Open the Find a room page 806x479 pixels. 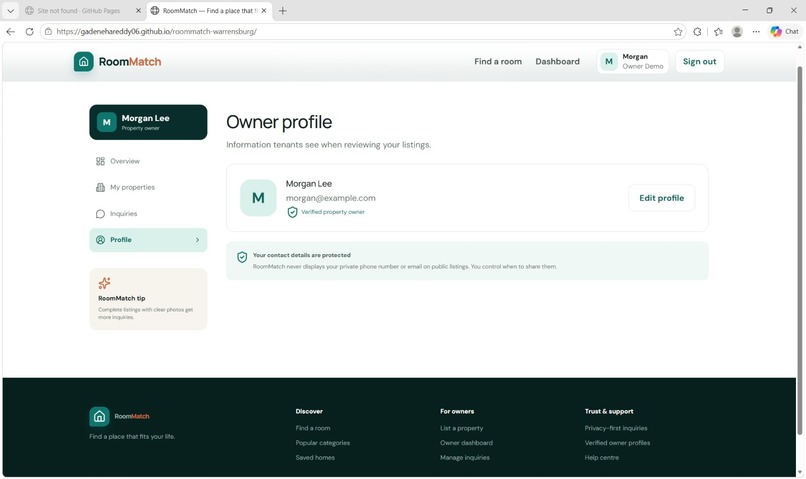498,62
